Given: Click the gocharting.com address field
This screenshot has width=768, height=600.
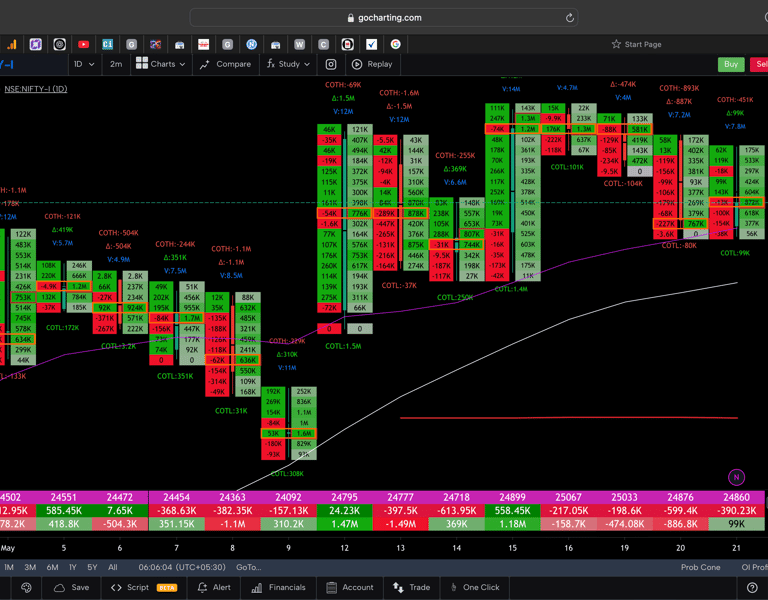Looking at the screenshot, I should 384,18.
